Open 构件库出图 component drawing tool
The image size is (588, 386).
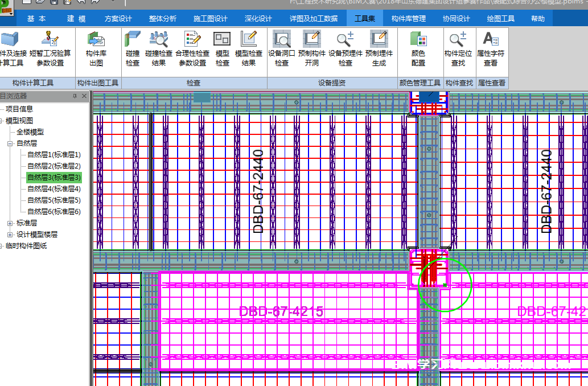click(96, 48)
